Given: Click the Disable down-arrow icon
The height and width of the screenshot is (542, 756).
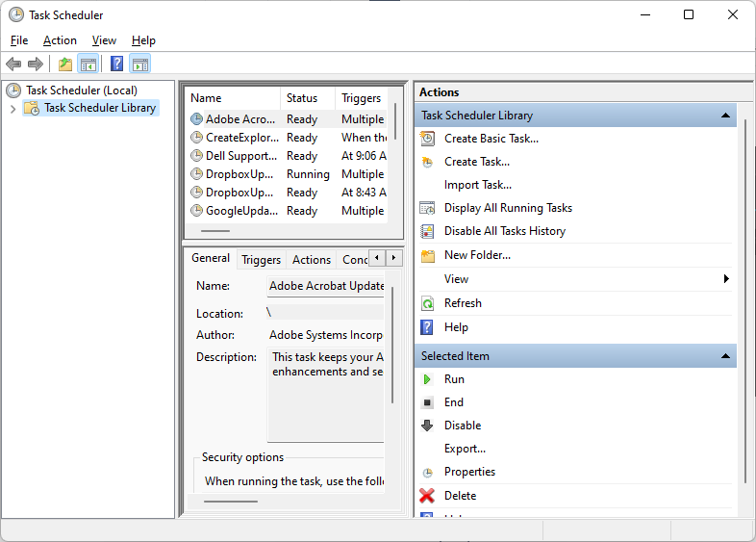Looking at the screenshot, I should [428, 426].
